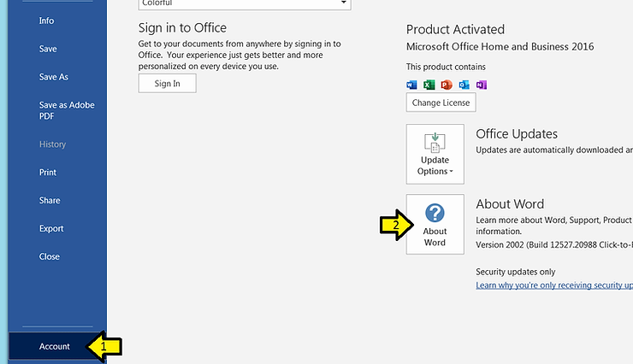Image resolution: width=633 pixels, height=364 pixels.
Task: Click the purple OneNote product icon
Action: point(481,85)
